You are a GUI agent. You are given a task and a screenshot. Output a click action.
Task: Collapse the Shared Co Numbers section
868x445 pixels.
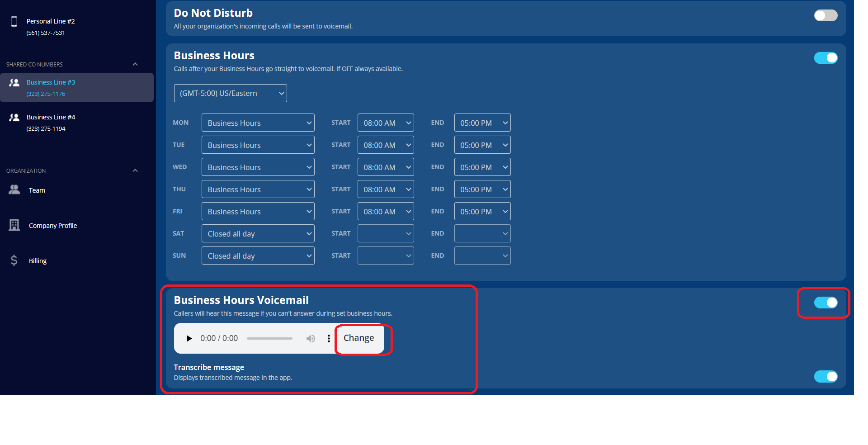[135, 64]
